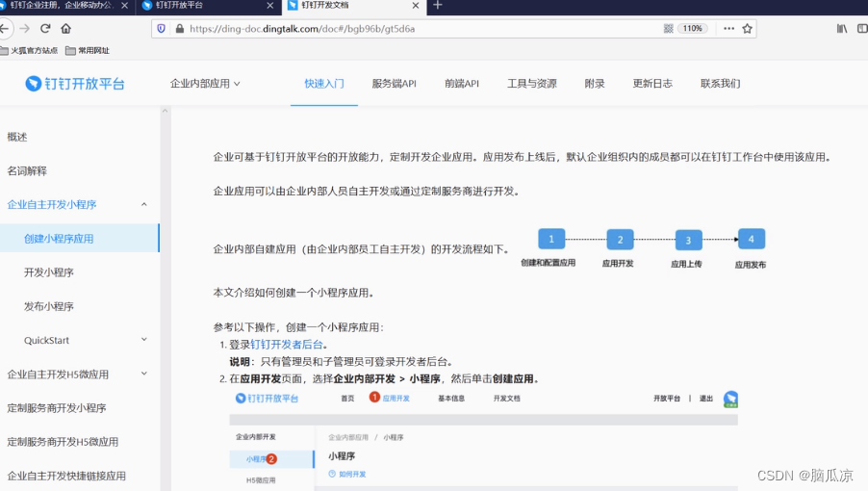Open 定制服务商开发H5微应用 in the sidebar
Screen dimensions: 868x491
[63, 442]
